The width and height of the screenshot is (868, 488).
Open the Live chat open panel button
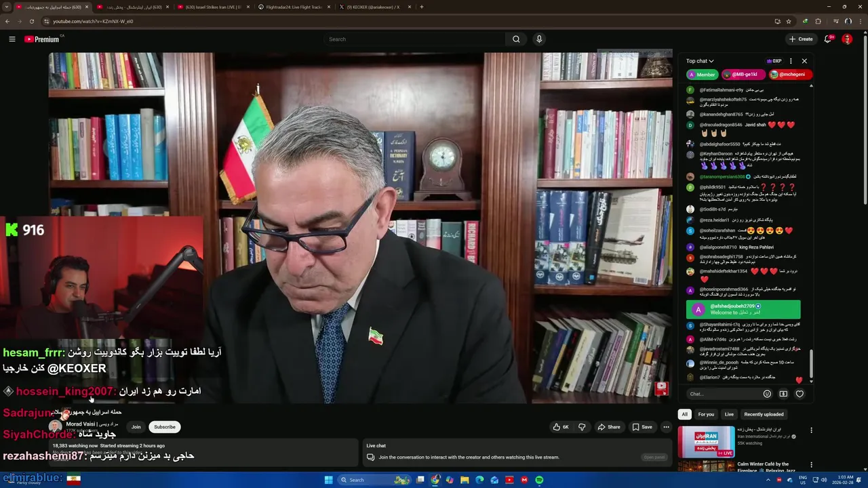654,457
